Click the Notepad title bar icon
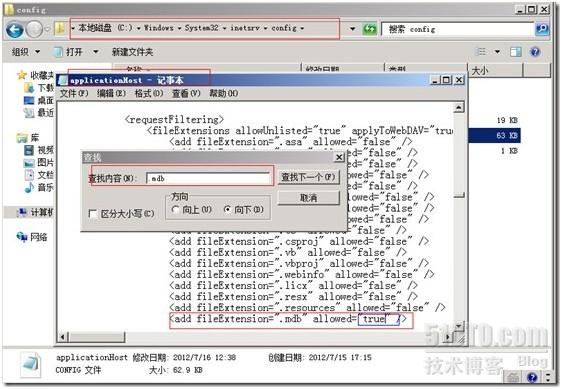Viewport: 562px width, 389px height. tap(63, 80)
